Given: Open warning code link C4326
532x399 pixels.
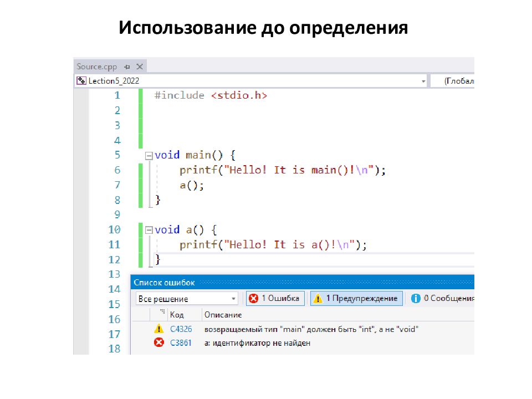Looking at the screenshot, I should (181, 329).
